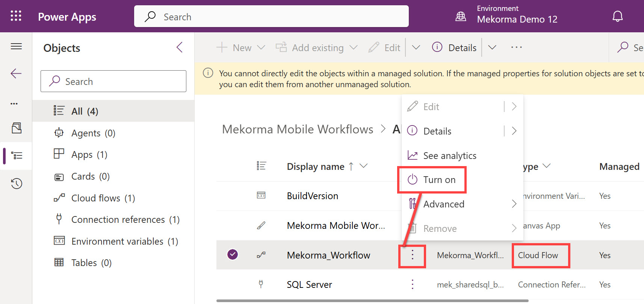Click the SQL Server row ellipsis
This screenshot has width=644, height=304.
point(412,284)
